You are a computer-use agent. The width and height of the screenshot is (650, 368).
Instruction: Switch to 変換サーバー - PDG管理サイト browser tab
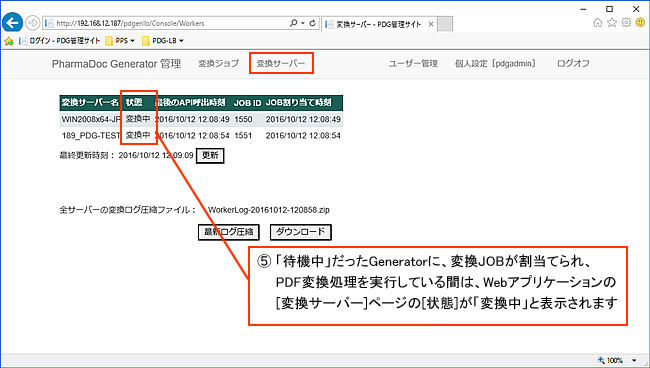[x=378, y=24]
